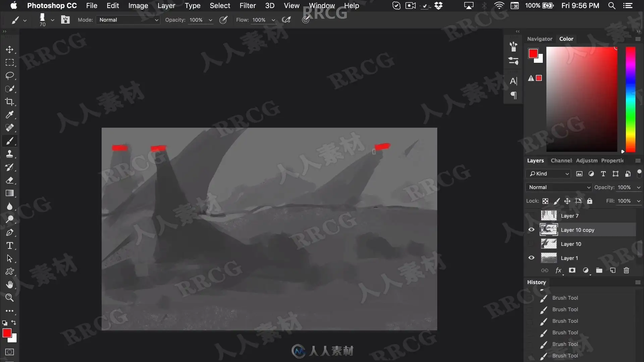Screen dimensions: 644x362
Task: Select the Dodge tool
Action: (x=9, y=219)
